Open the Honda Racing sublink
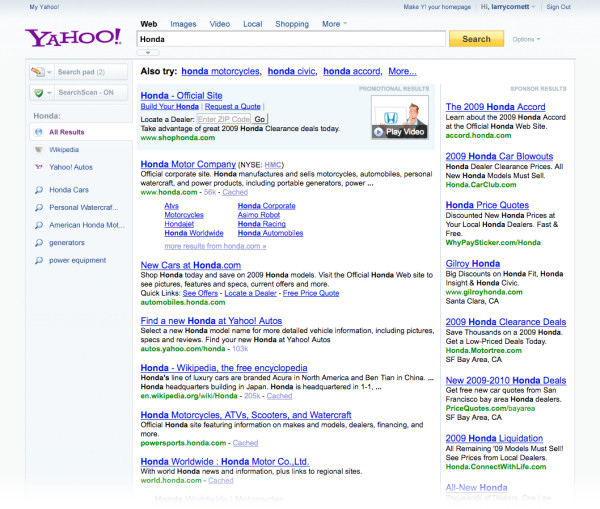Image resolution: width=600 pixels, height=509 pixels. tap(262, 224)
